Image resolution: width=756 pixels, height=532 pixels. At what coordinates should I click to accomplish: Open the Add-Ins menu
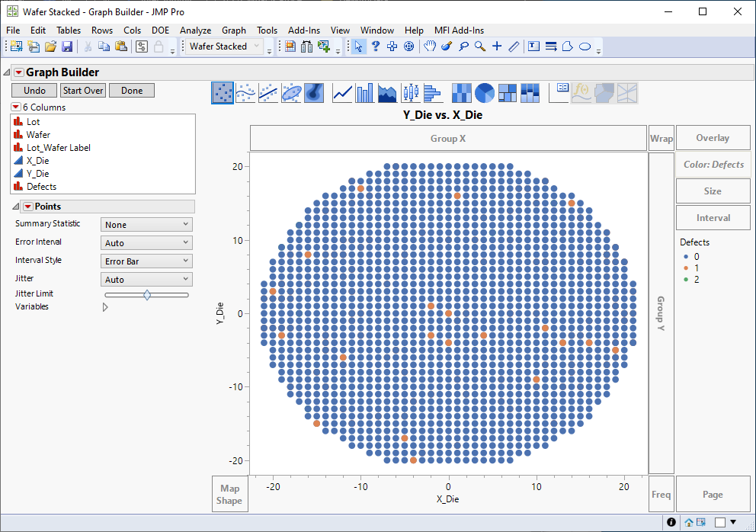coord(304,30)
